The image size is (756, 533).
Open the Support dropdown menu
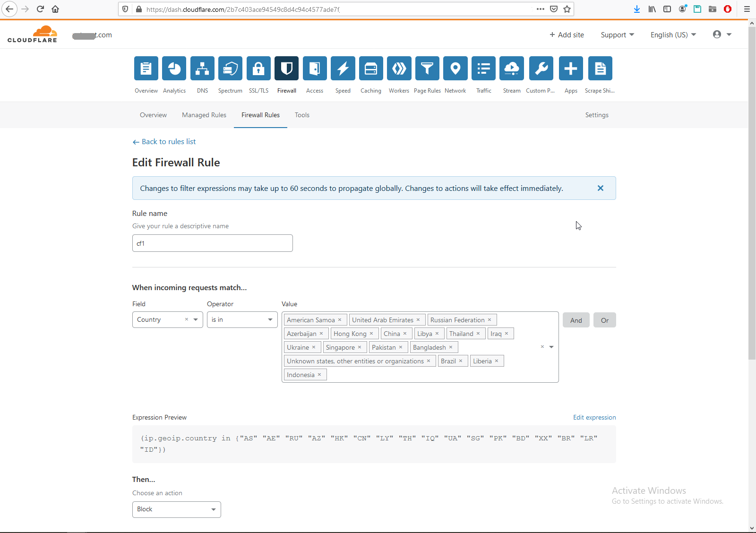coord(618,35)
